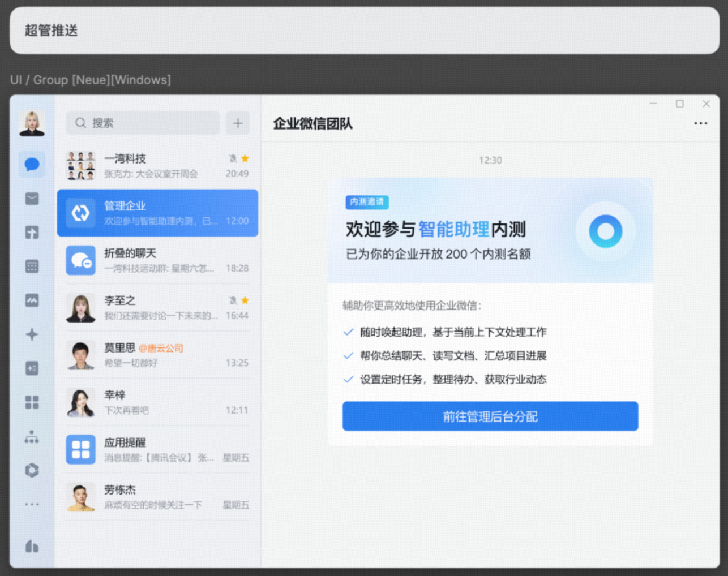Viewport: 728px width, 576px height.
Task: Click the 辅助你更高效地使用企业微信 line
Action: [x=412, y=306]
